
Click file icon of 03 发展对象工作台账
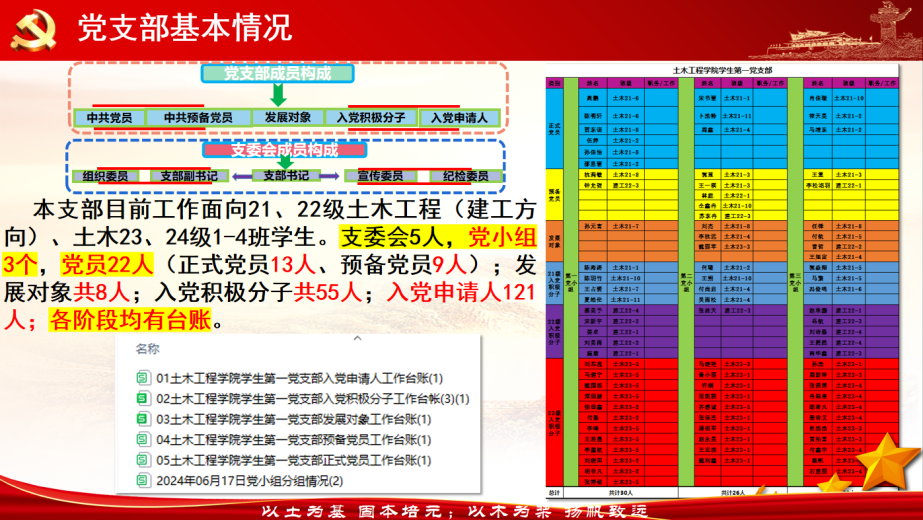tap(142, 419)
